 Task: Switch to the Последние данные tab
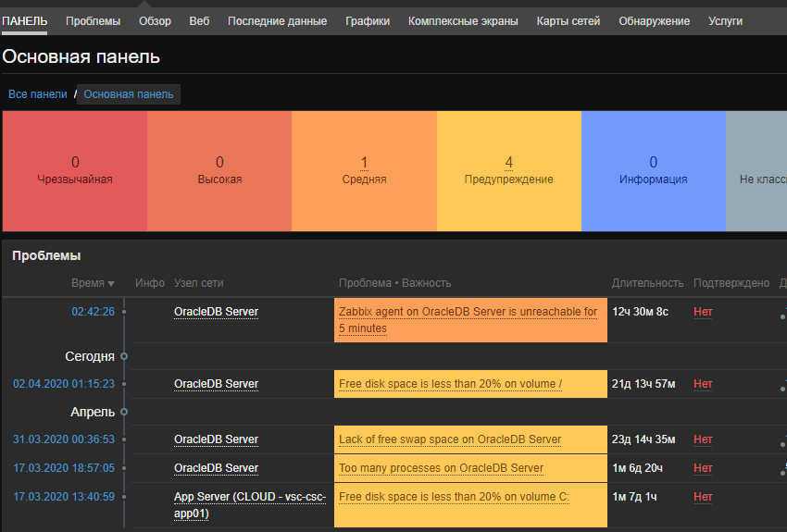(277, 21)
